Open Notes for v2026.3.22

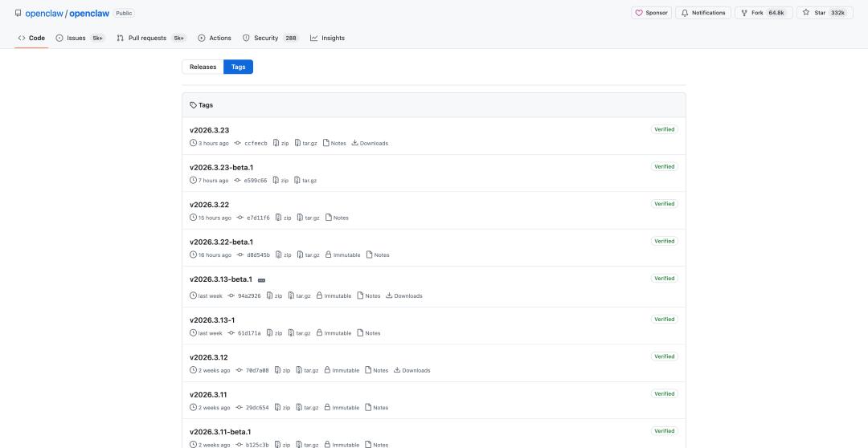337,218
